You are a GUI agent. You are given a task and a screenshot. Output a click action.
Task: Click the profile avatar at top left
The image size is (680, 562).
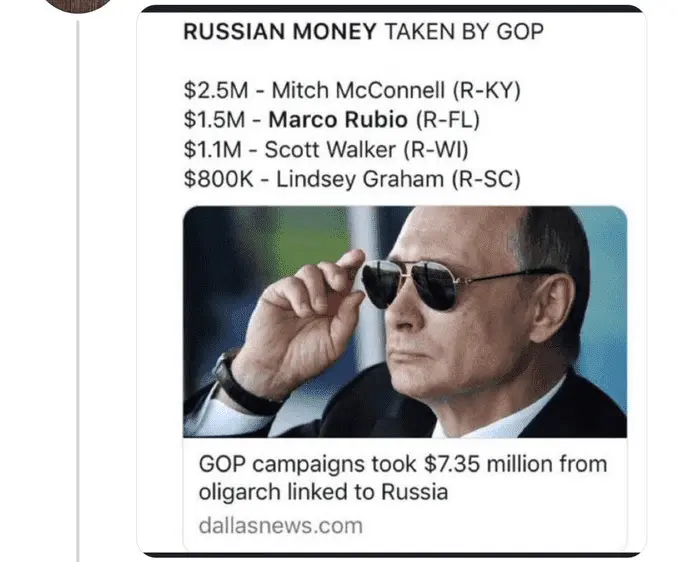[78, 4]
